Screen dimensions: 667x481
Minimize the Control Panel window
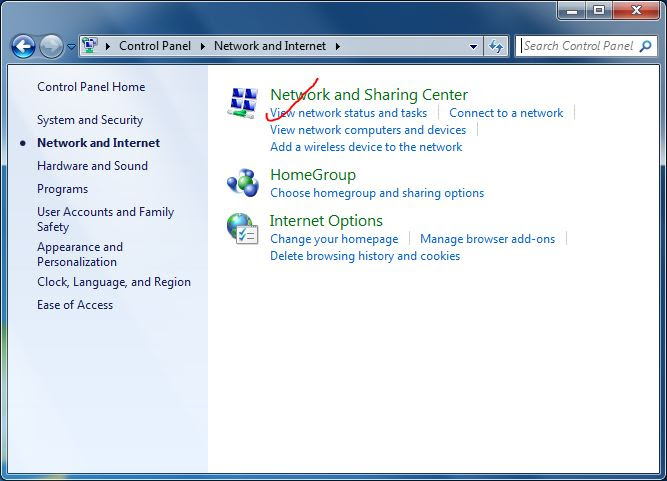[572, 10]
